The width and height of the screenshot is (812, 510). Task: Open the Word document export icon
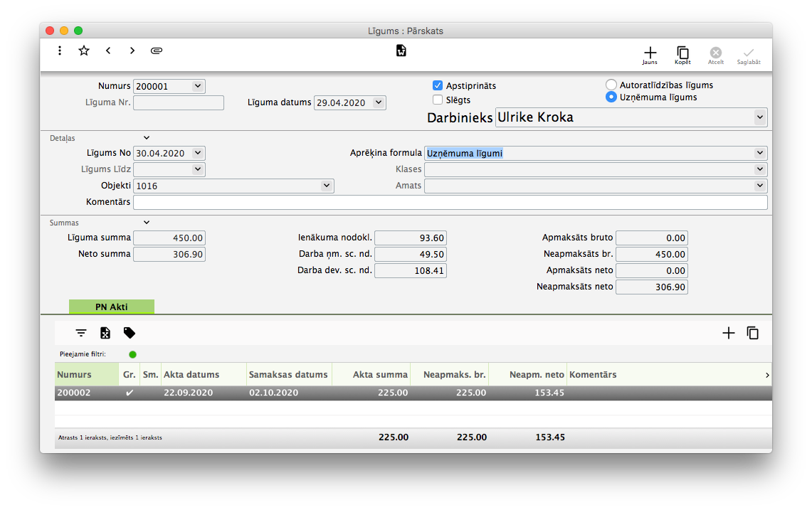tap(401, 51)
